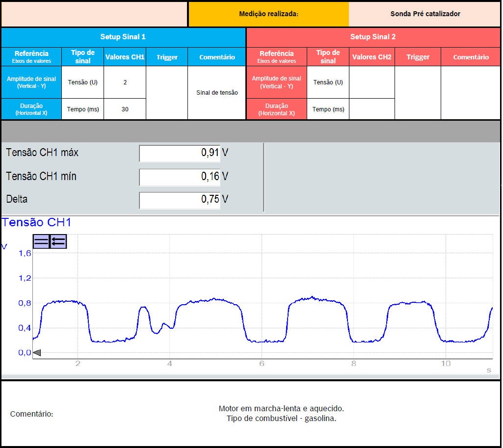Click the 10 label on the time axis
Image resolution: width=503 pixels, height=448 pixels.
click(x=445, y=364)
